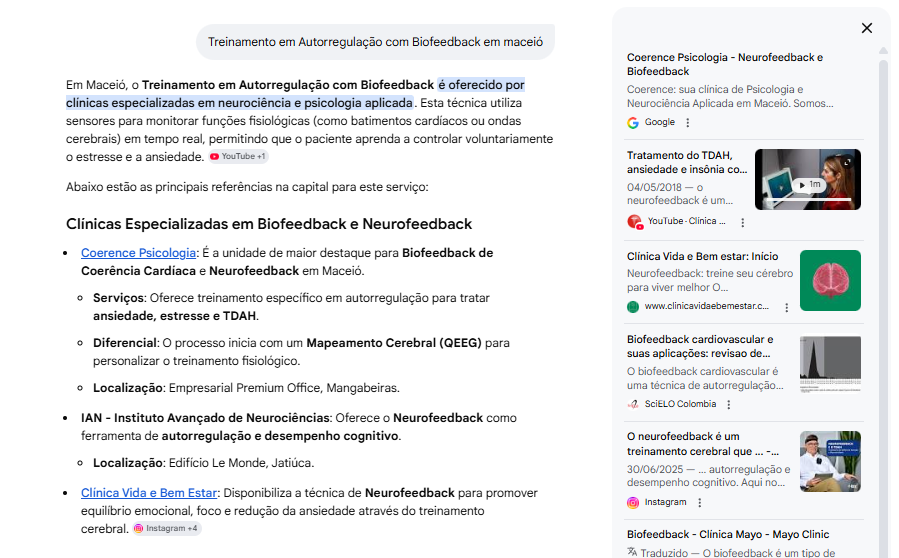This screenshot has width=899, height=558.
Task: Open Tratamento do TDAH source title
Action: [x=687, y=162]
